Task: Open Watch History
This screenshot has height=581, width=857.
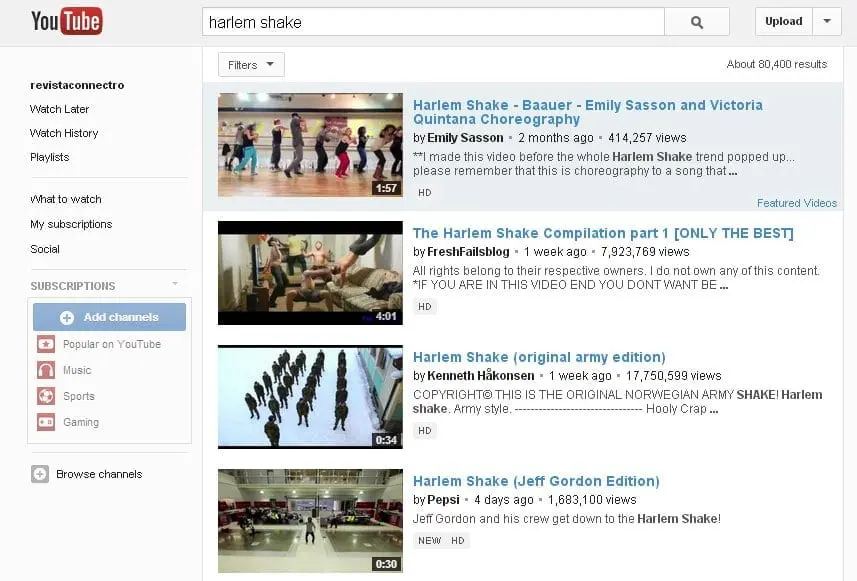Action: pyautogui.click(x=64, y=133)
